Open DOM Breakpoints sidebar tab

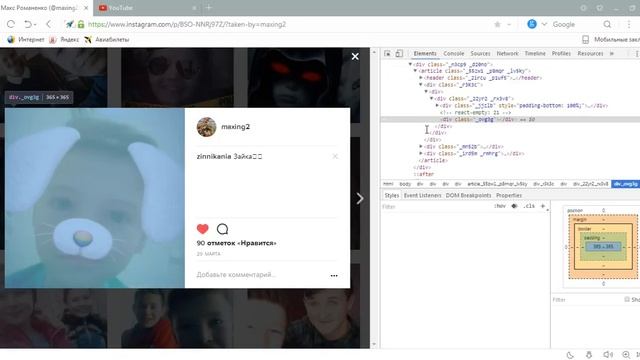[468, 196]
